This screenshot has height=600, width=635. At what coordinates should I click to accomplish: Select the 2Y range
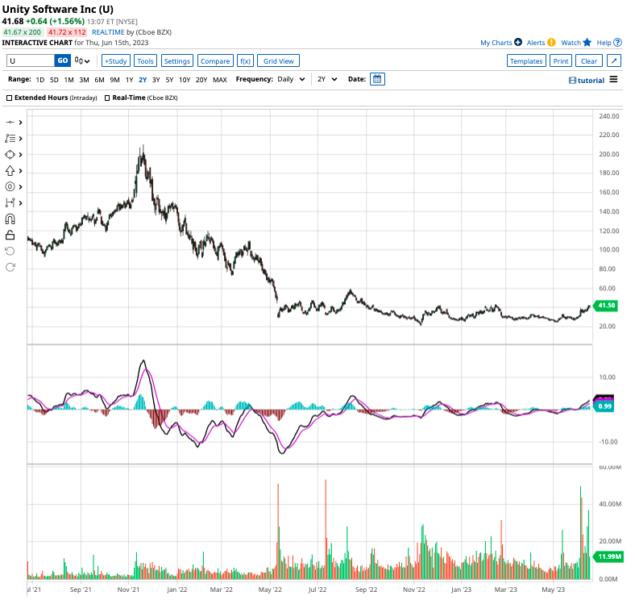click(143, 80)
